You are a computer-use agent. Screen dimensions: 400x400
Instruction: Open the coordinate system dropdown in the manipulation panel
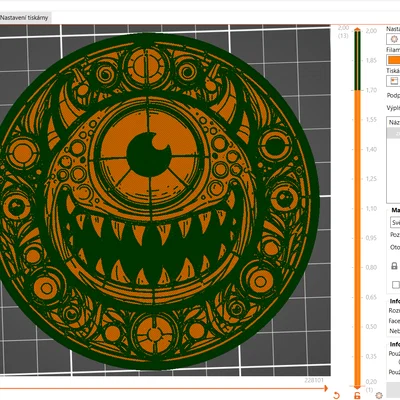click(x=395, y=222)
